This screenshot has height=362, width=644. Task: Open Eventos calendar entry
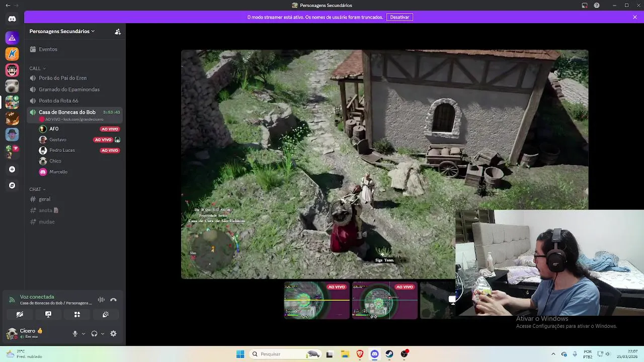tap(75, 49)
